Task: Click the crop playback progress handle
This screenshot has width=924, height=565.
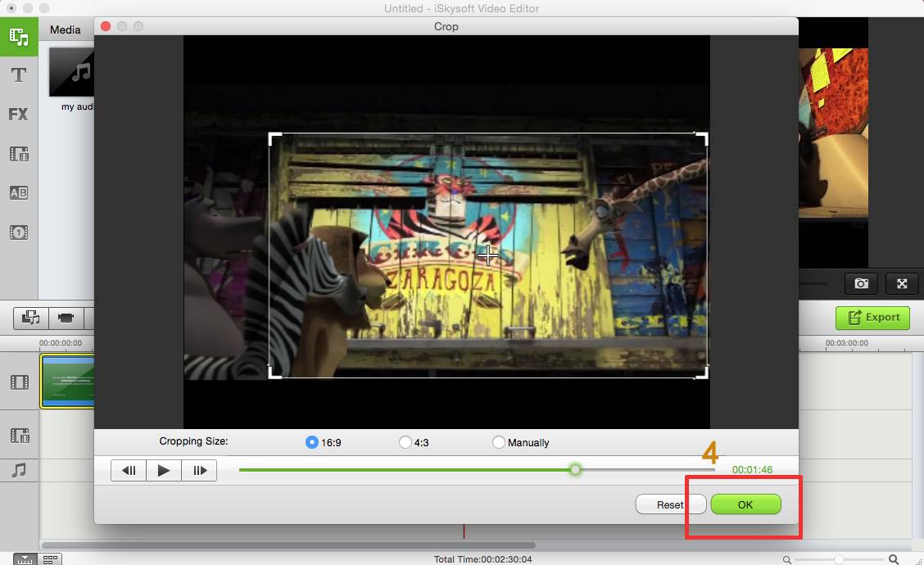Action: [x=576, y=469]
